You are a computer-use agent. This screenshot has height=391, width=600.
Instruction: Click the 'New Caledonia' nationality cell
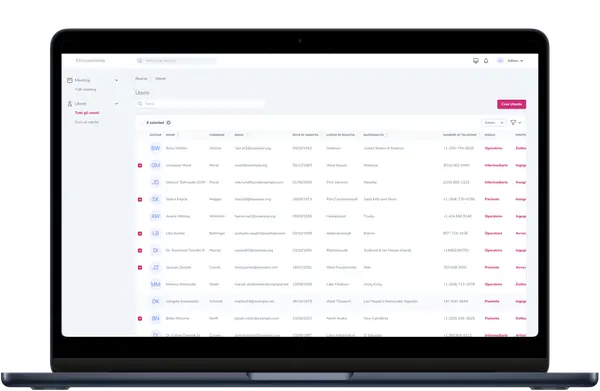point(375,318)
